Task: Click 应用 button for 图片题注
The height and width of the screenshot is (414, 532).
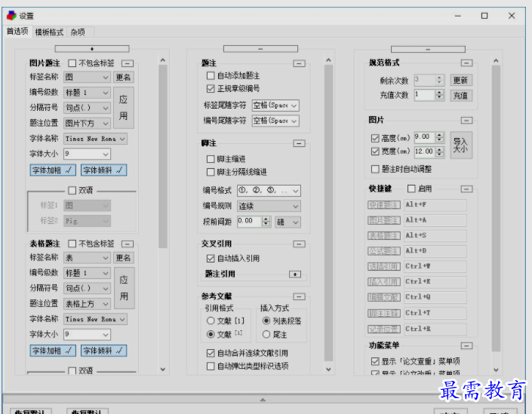Action: coord(124,108)
